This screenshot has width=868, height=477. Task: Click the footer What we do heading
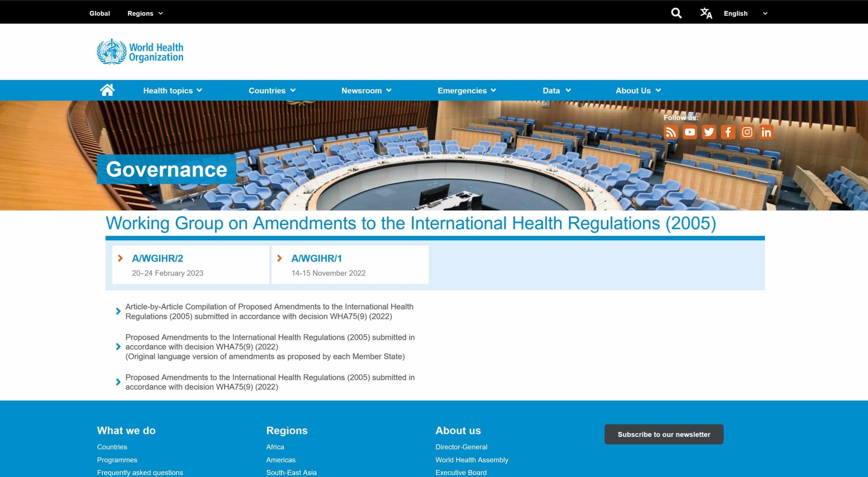126,431
